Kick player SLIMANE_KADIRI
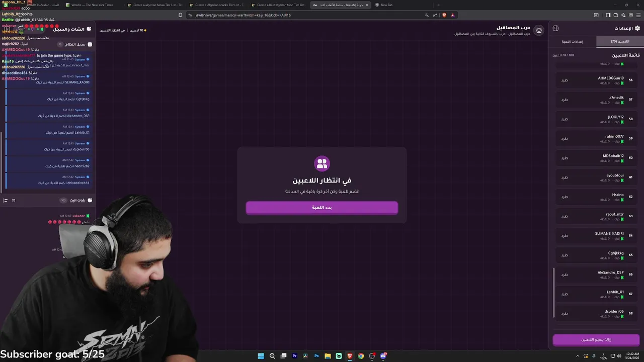Image resolution: width=644 pixels, height=362 pixels. [x=565, y=236]
